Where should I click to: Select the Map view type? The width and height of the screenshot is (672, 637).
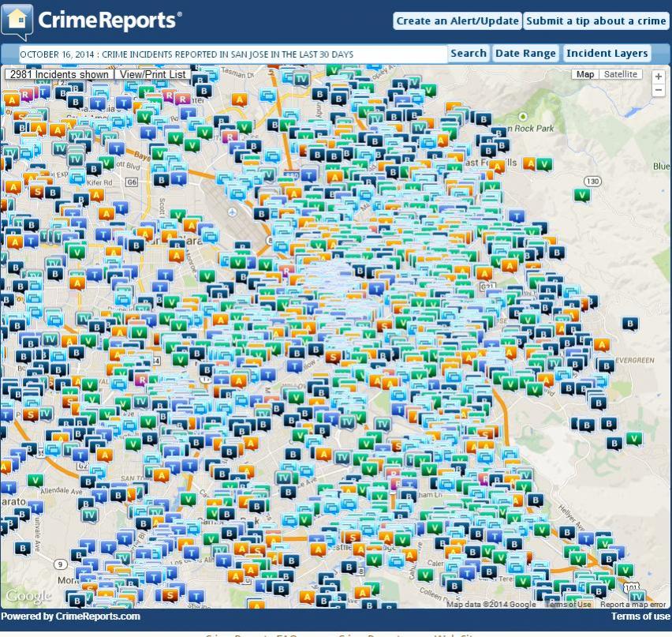[585, 75]
